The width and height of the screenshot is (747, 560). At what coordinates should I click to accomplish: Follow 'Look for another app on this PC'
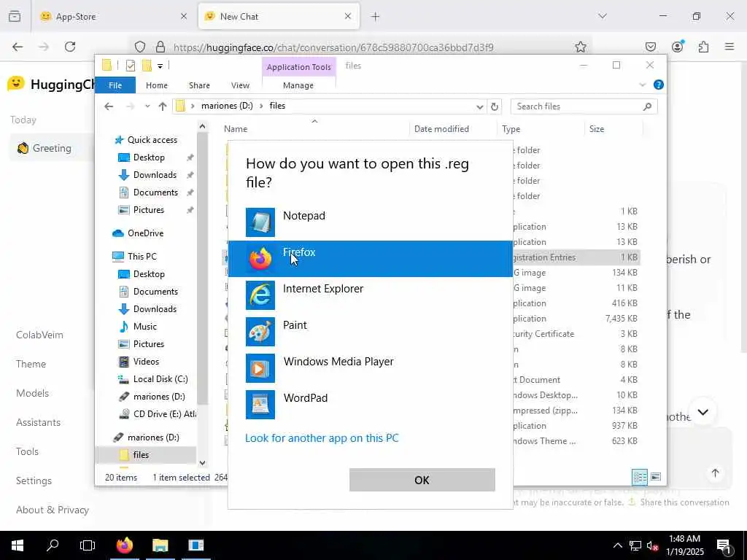pos(322,438)
